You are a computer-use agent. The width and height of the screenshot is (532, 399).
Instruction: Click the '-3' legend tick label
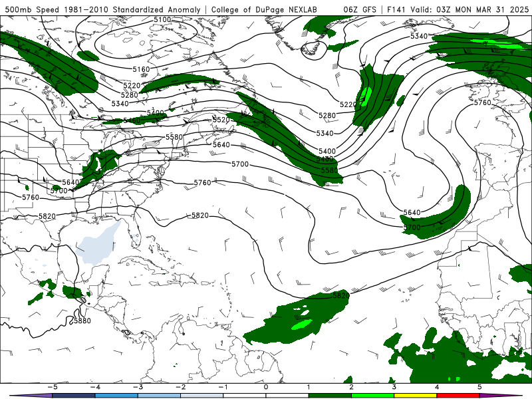point(138,387)
